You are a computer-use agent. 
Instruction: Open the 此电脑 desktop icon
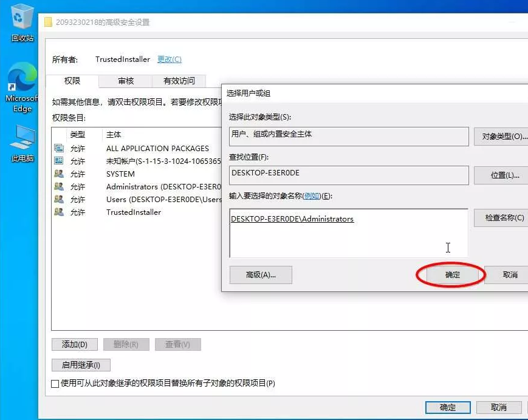coord(22,138)
